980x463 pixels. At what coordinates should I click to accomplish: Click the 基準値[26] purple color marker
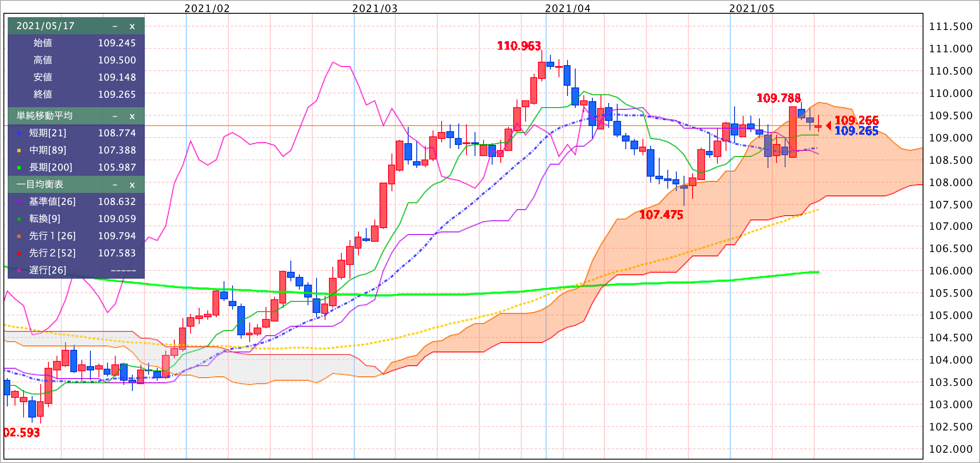click(x=18, y=202)
